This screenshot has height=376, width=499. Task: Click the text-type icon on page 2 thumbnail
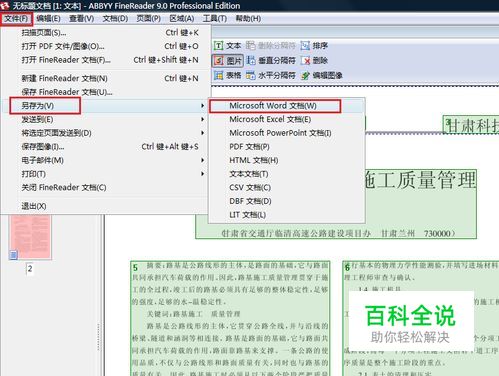point(13,255)
